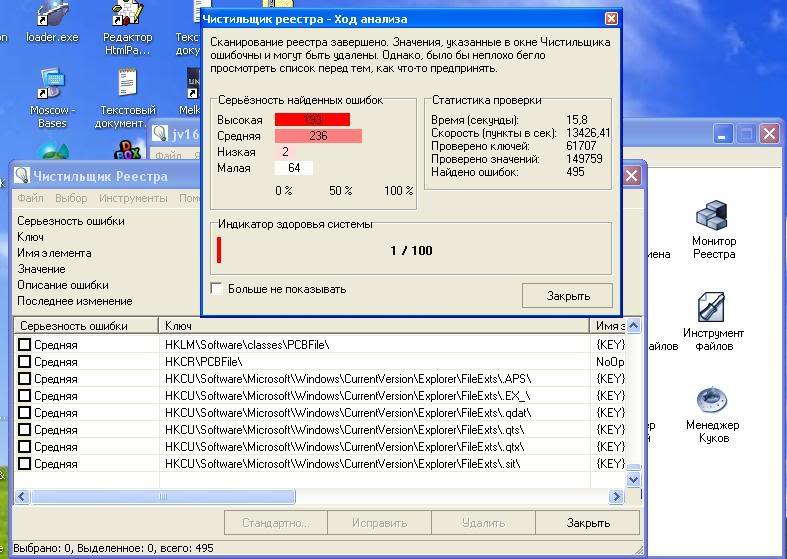The width and height of the screenshot is (787, 559).
Task: Click the NoOp cell in HKCR row
Action: (x=610, y=362)
